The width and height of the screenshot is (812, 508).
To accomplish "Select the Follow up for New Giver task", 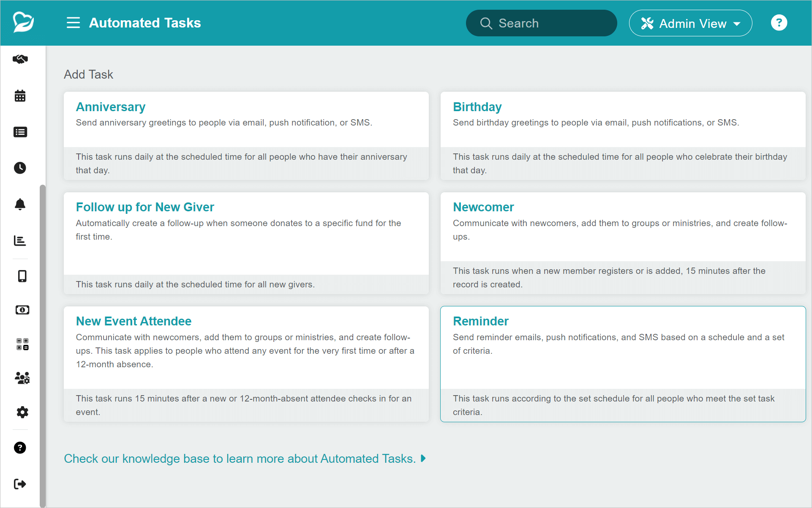I will click(246, 243).
